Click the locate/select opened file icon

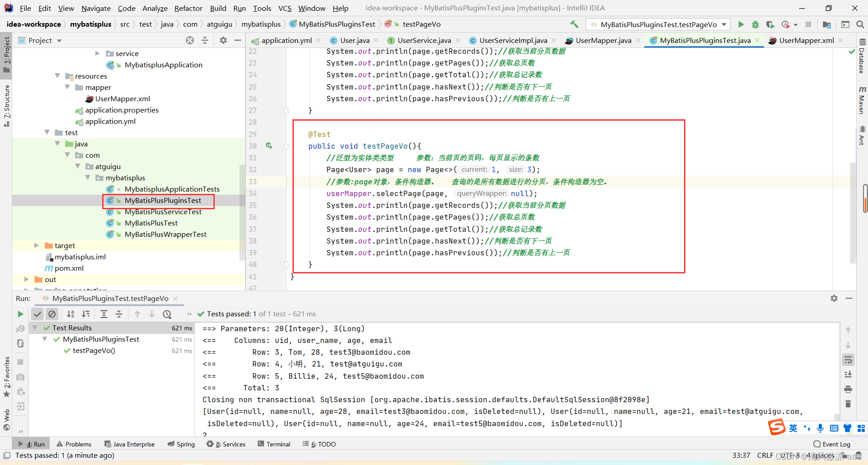coord(190,40)
